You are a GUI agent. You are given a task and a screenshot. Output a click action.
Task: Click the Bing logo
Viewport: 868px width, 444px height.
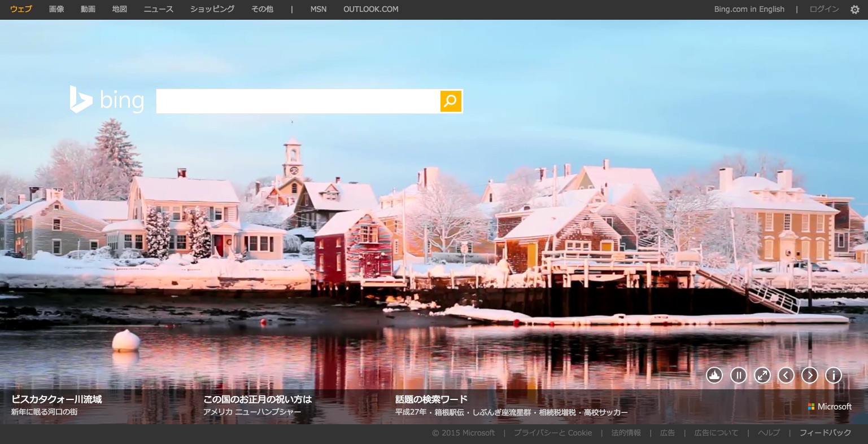pyautogui.click(x=107, y=100)
